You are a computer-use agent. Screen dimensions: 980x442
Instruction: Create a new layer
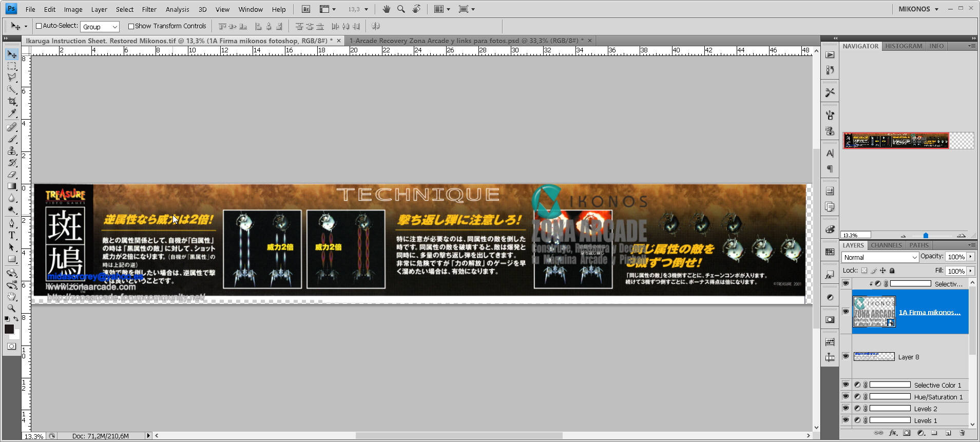tap(948, 433)
